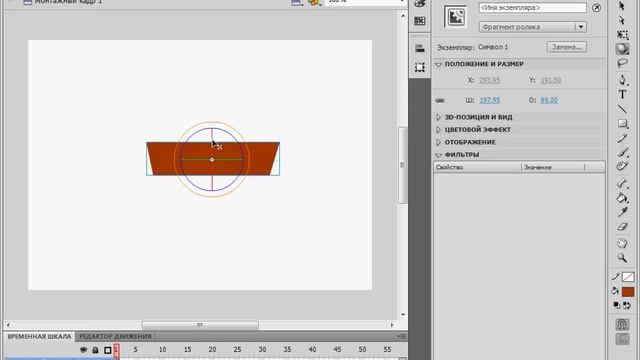Viewport: 640px width, 360px height.
Task: Select the Eraser tool
Action: pos(622,227)
